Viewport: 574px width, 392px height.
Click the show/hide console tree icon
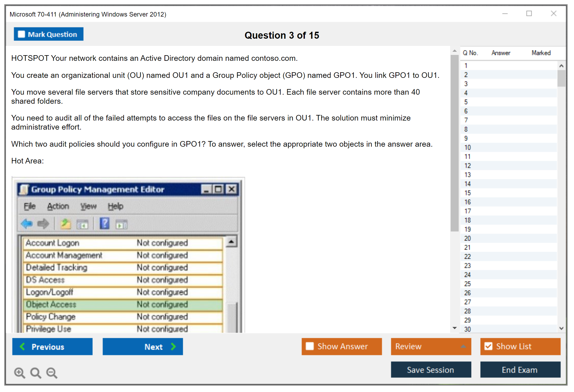(82, 224)
